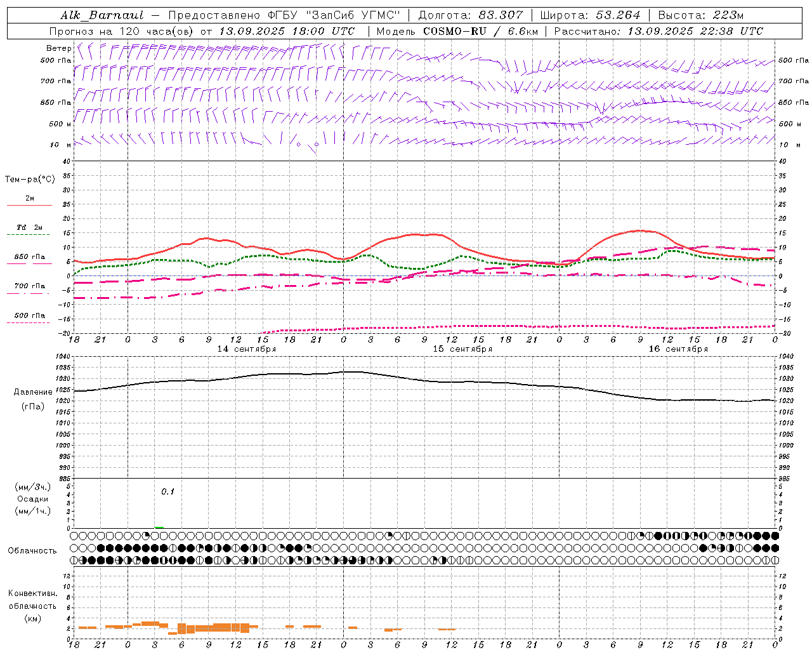Click the Рассчитано: 13.09.2025 22:38 UTC timestamp
Image resolution: width=812 pixels, height=650 pixels.
[658, 31]
